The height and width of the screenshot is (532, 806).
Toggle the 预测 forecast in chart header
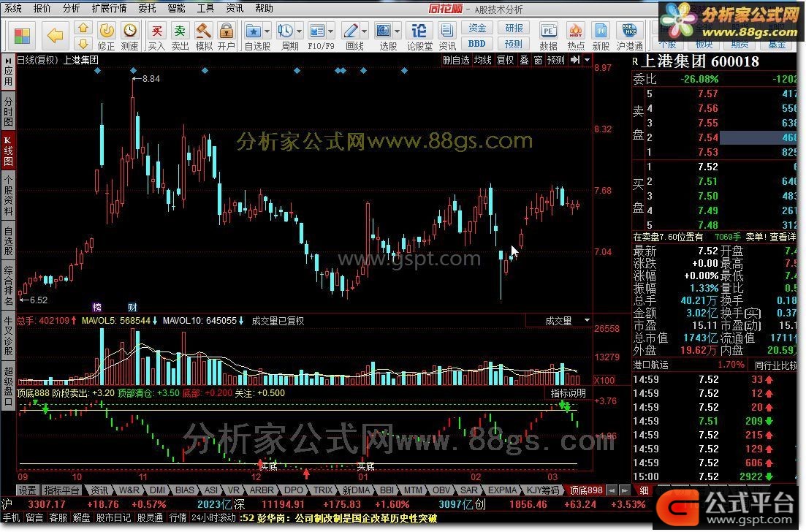555,60
